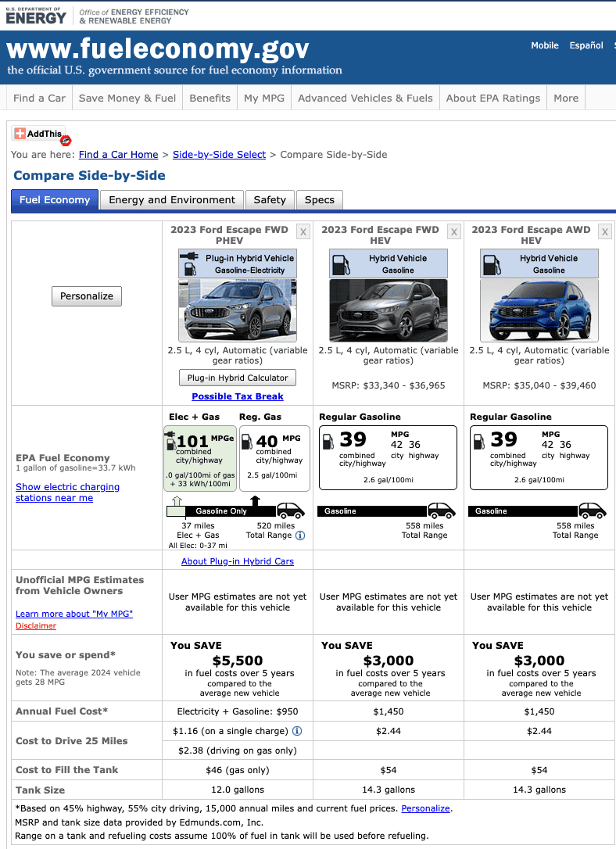Click the car icon on PHEV range bar
The height and width of the screenshot is (849, 616).
tap(291, 510)
